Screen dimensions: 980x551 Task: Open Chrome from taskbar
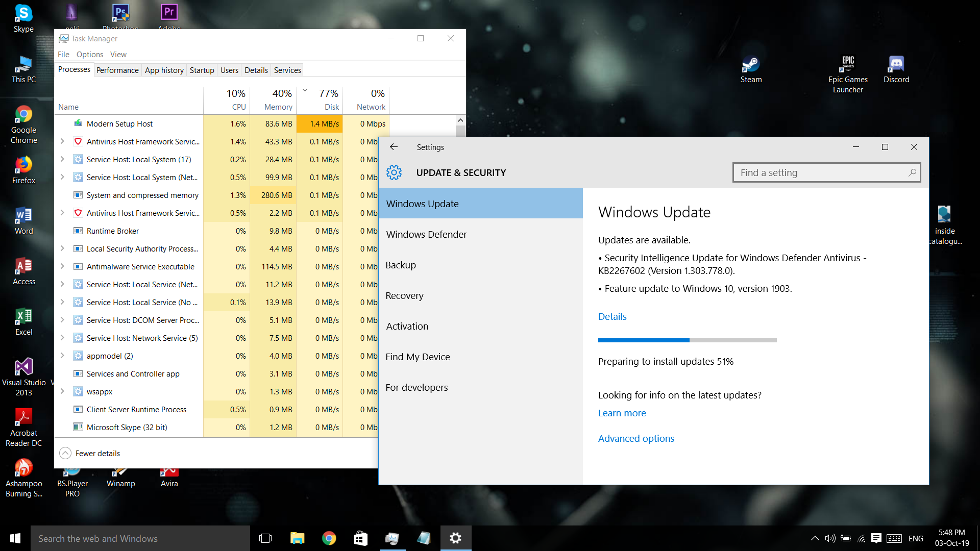point(329,538)
